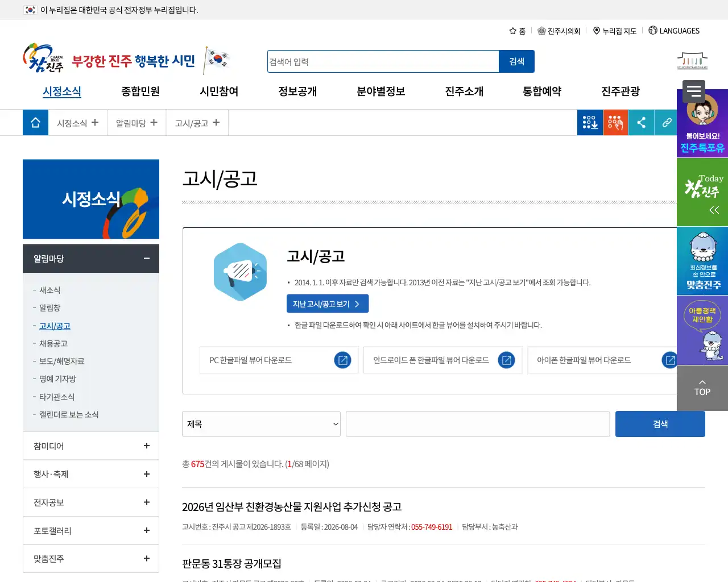
Task: Open the 캘린더로 보는 소식 sidebar link
Action: pyautogui.click(x=69, y=414)
